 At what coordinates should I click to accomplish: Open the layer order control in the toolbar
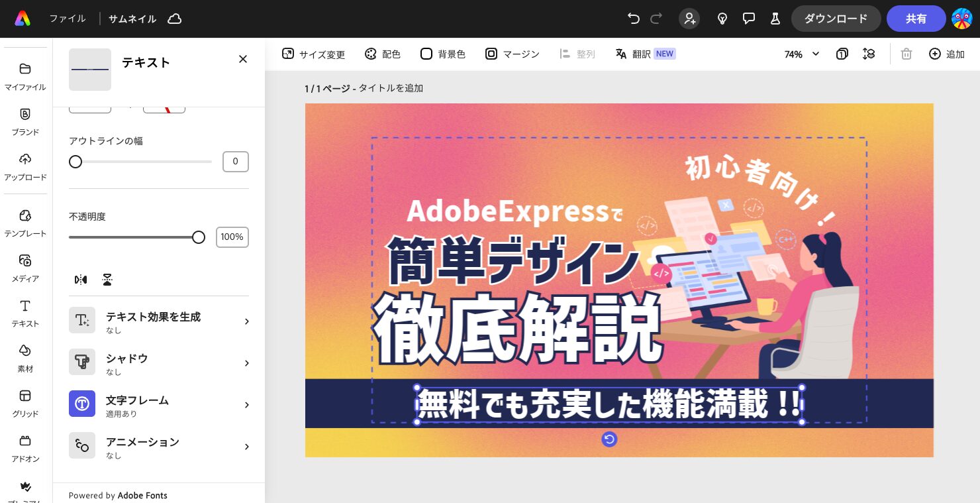[x=869, y=54]
